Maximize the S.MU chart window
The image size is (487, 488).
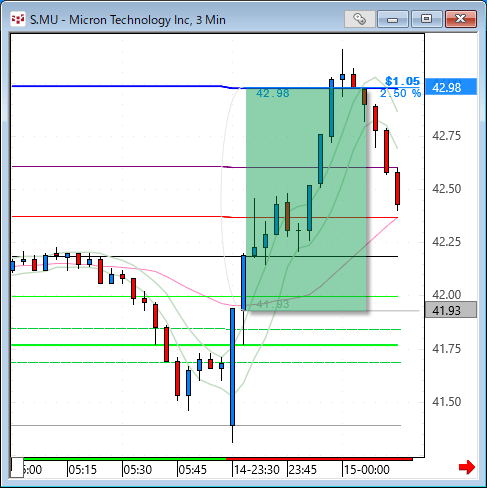click(x=426, y=19)
